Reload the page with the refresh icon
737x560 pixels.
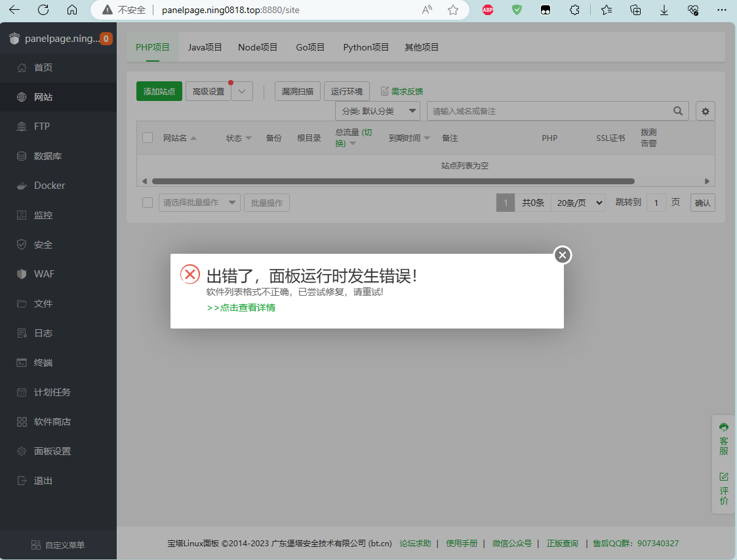coord(43,10)
